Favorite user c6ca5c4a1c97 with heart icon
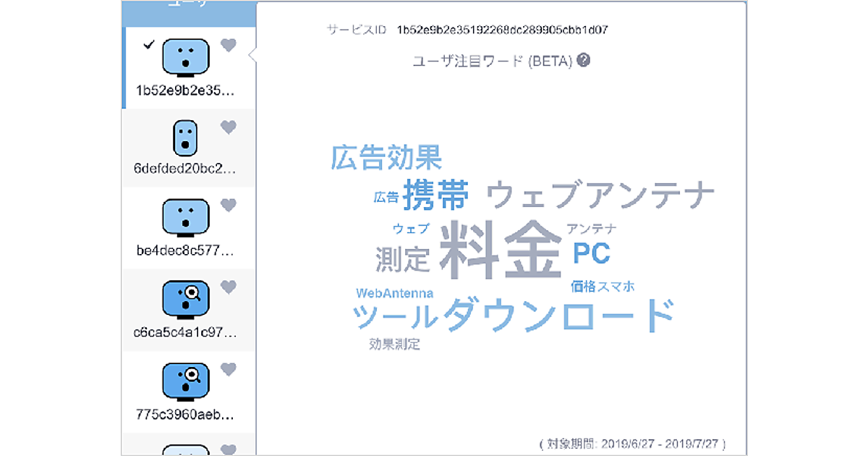This screenshot has width=868, height=456. click(x=229, y=287)
